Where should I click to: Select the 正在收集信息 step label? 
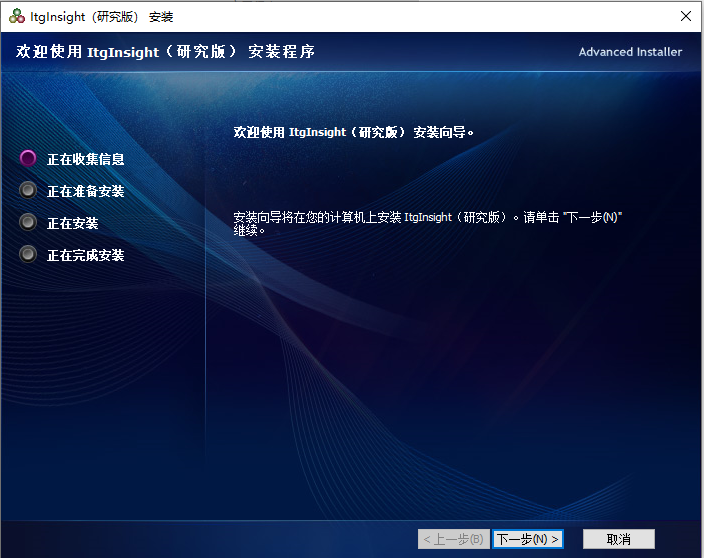click(86, 159)
